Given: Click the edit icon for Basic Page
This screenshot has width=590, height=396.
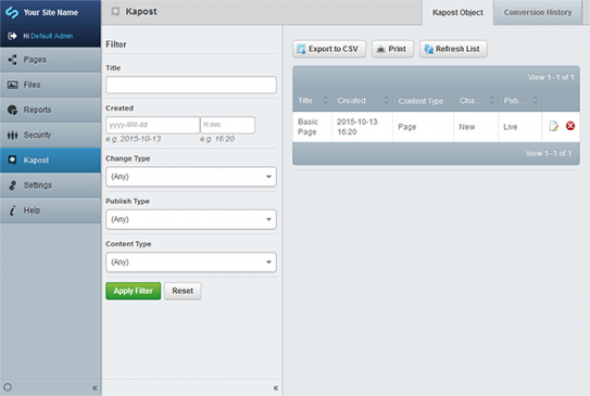Looking at the screenshot, I should coord(554,126).
